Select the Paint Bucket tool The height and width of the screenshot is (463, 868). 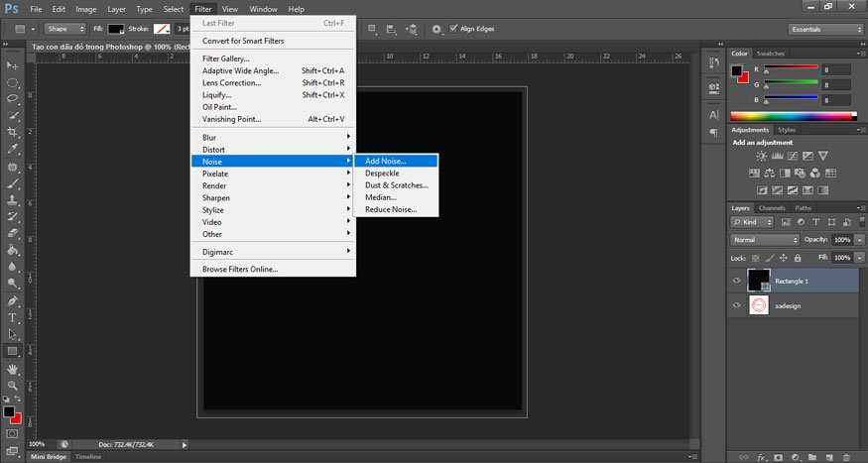[12, 250]
